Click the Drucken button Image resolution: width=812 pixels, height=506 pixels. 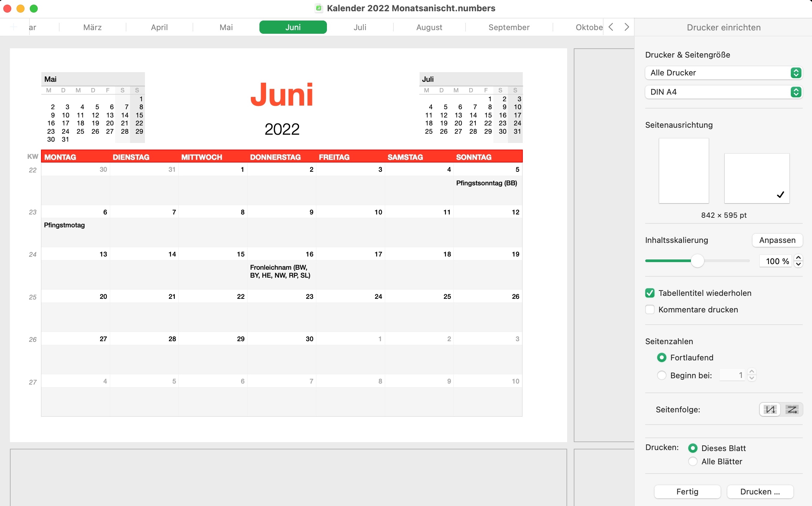760,491
